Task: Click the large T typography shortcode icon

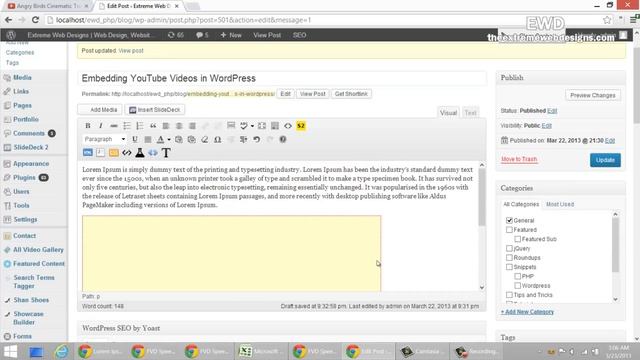Action: (166, 153)
